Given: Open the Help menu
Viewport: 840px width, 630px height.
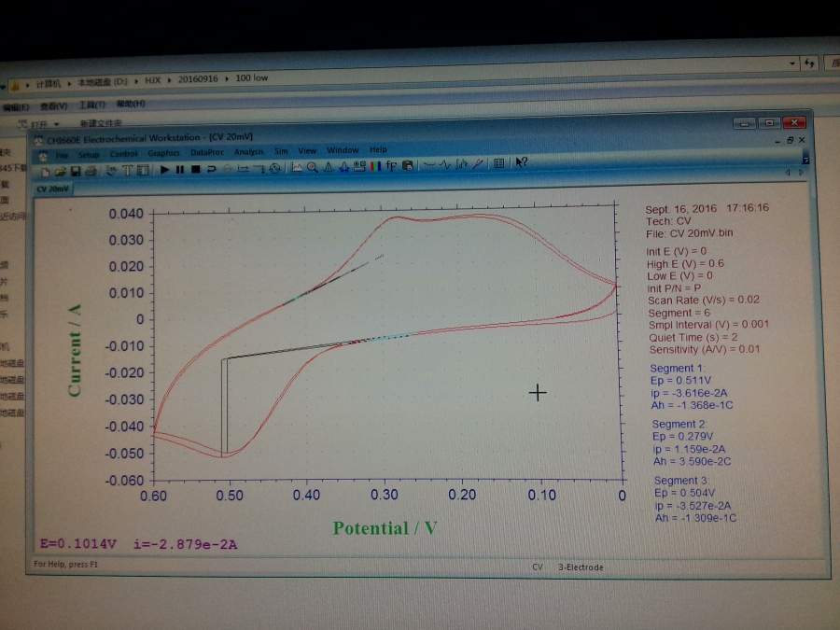Looking at the screenshot, I should tap(378, 150).
